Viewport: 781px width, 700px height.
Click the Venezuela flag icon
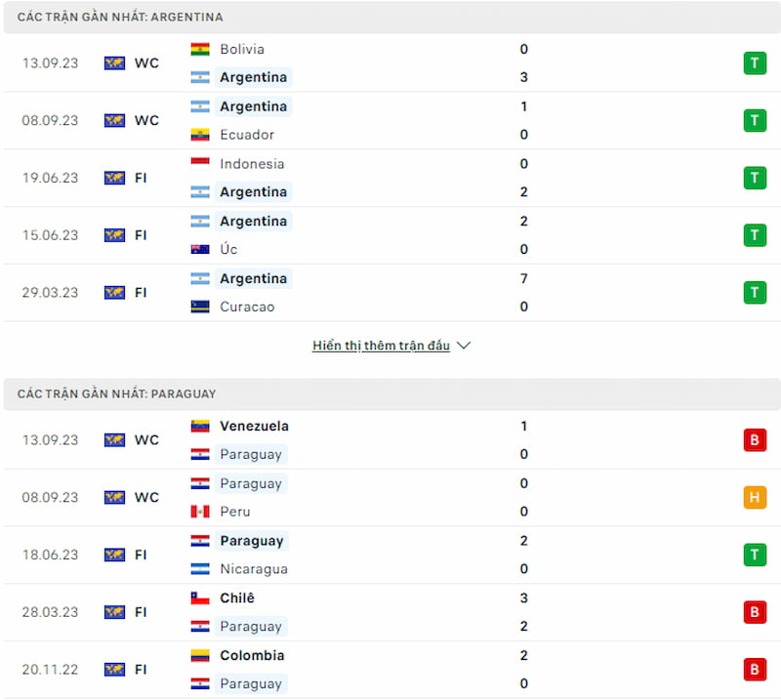[200, 426]
